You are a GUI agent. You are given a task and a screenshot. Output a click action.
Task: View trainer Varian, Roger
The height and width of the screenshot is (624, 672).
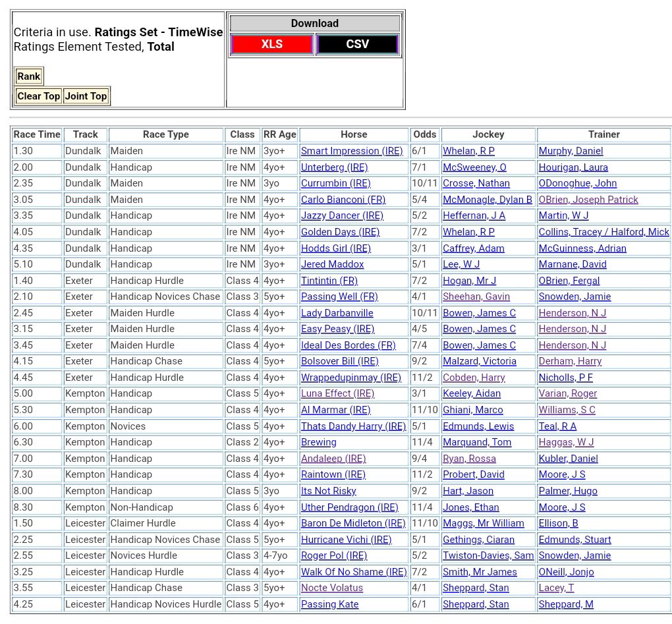point(567,393)
